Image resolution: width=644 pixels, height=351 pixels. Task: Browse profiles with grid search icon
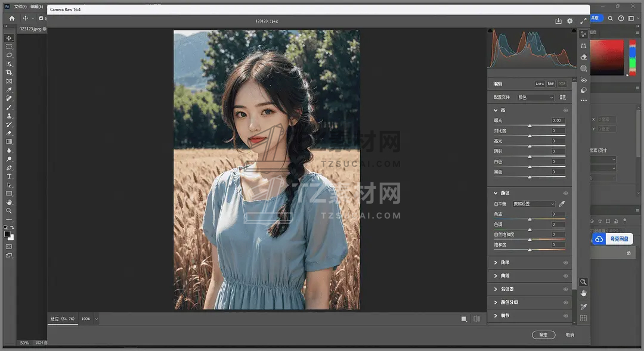click(x=563, y=97)
